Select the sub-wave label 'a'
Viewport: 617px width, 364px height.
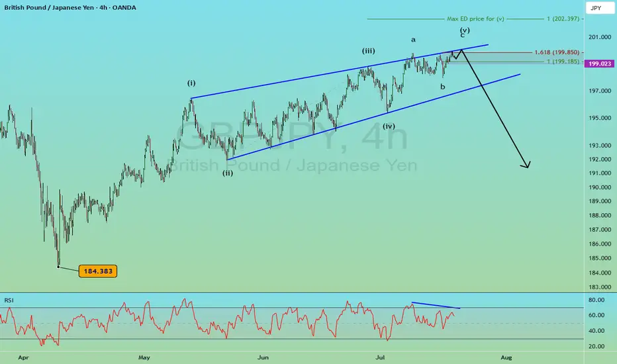point(413,40)
